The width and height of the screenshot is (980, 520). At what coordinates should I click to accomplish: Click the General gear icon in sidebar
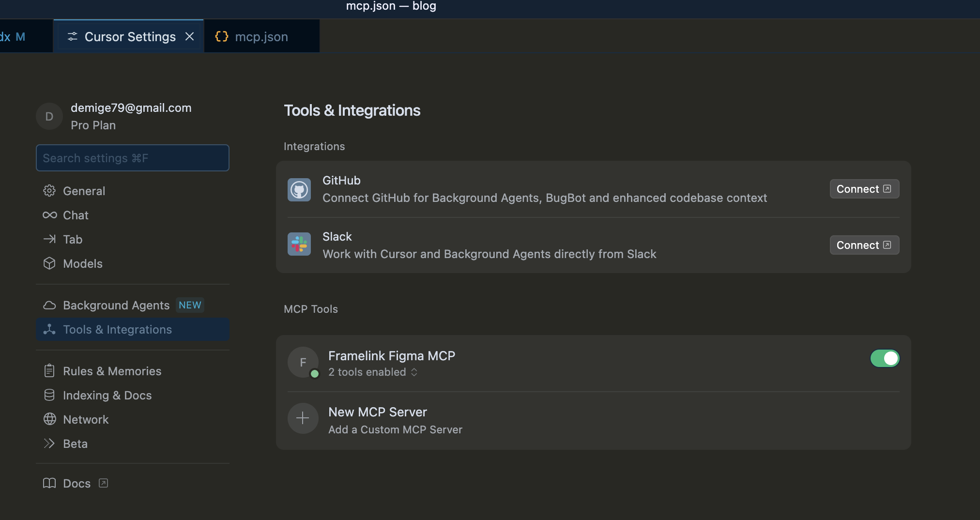(x=49, y=191)
